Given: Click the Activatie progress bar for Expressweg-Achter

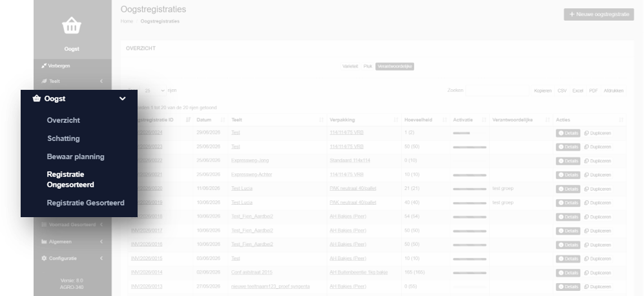Looking at the screenshot, I should (x=470, y=175).
